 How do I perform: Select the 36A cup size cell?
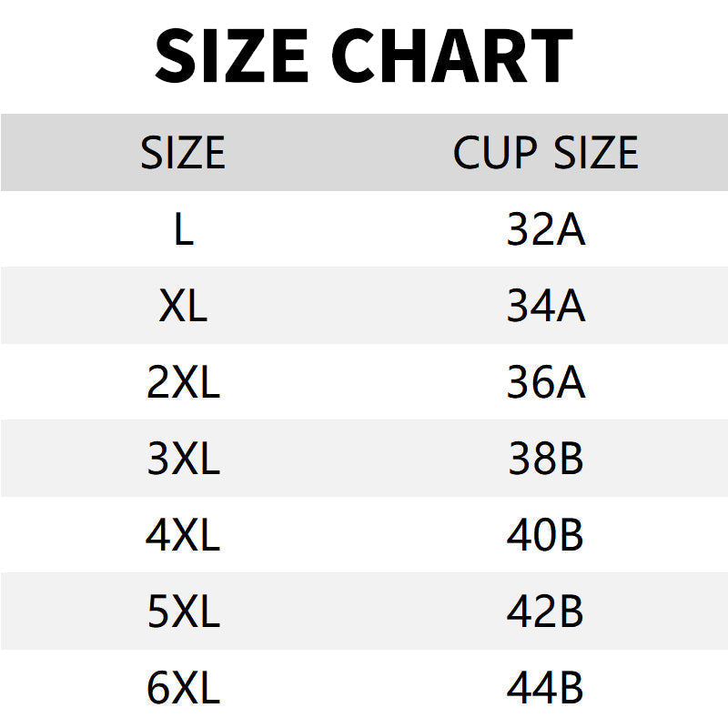(546, 381)
